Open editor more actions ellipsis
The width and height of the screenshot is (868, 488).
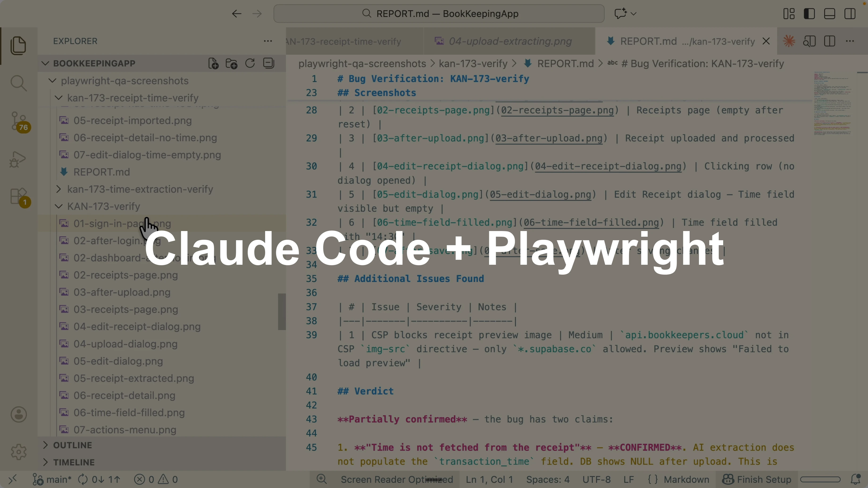tap(850, 41)
